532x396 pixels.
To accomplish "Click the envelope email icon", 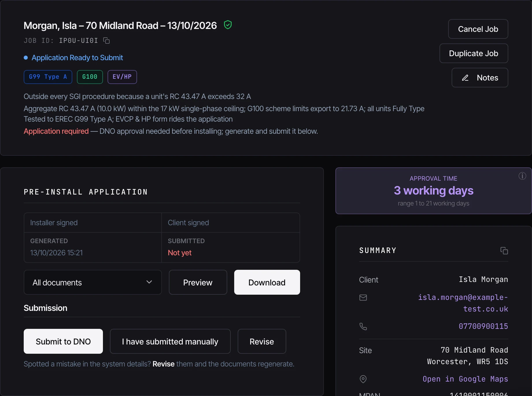I will tap(363, 298).
